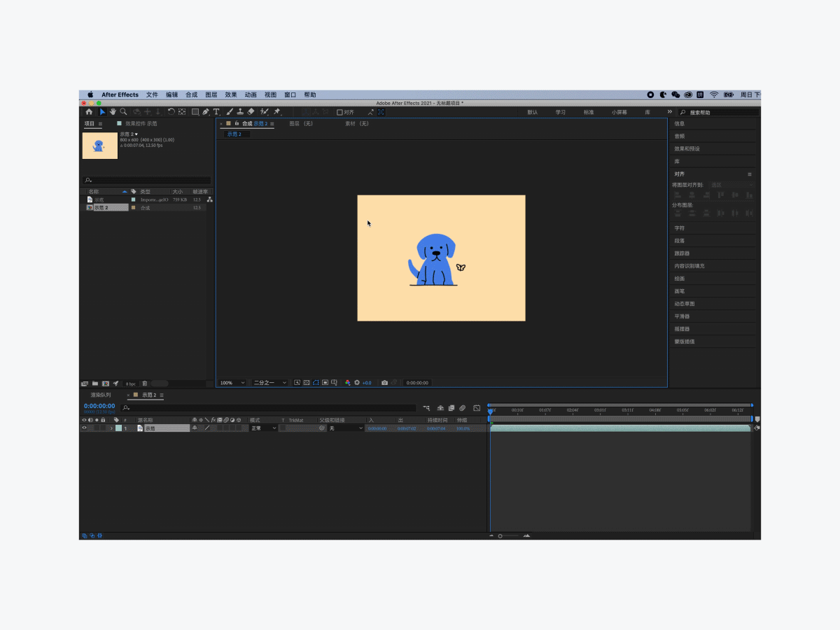
Task: Click the snapshot camera icon under the viewer
Action: 384,383
